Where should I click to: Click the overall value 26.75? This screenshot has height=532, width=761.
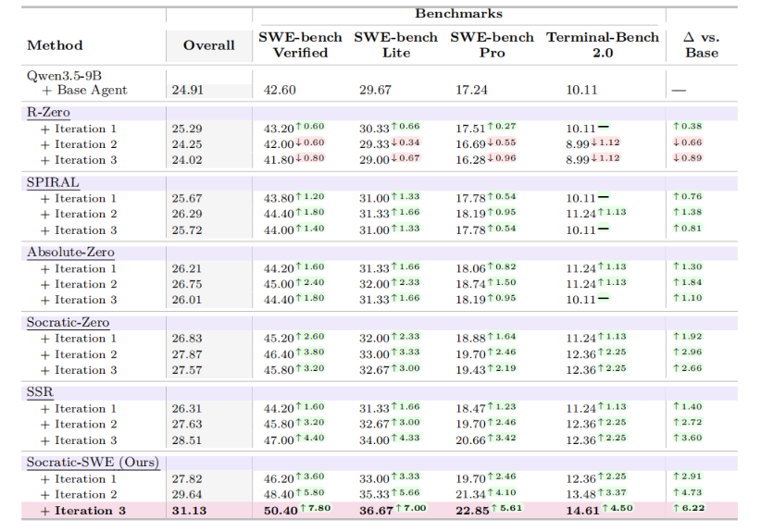click(x=187, y=285)
